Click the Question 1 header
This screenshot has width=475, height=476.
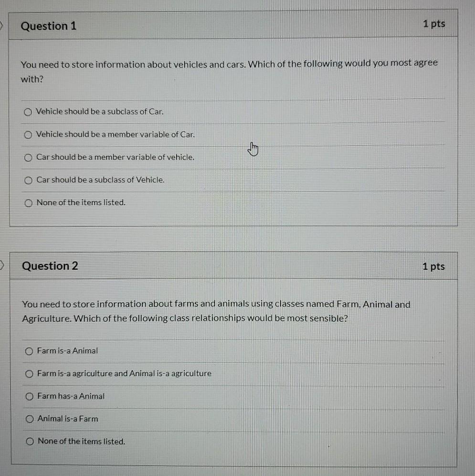(x=48, y=26)
